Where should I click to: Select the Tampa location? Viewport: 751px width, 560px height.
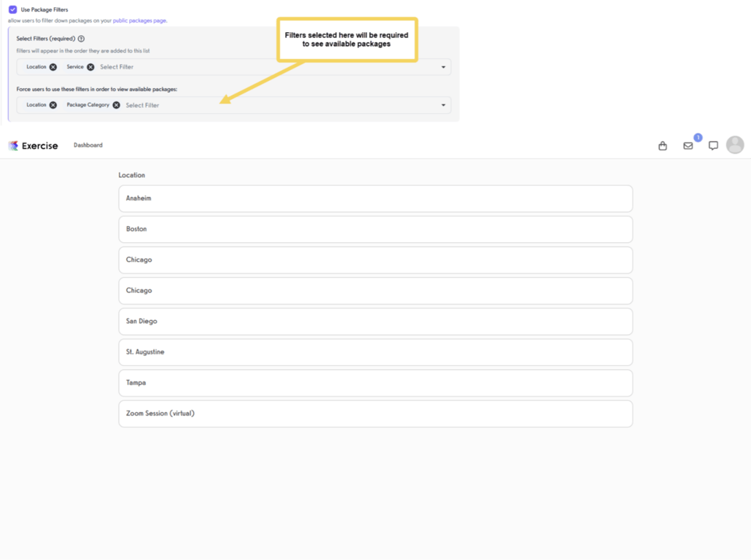click(375, 383)
